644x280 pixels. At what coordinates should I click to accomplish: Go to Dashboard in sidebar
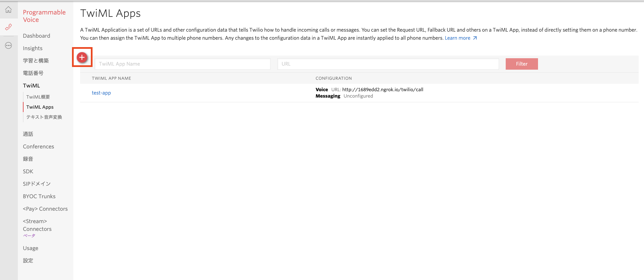coord(36,36)
